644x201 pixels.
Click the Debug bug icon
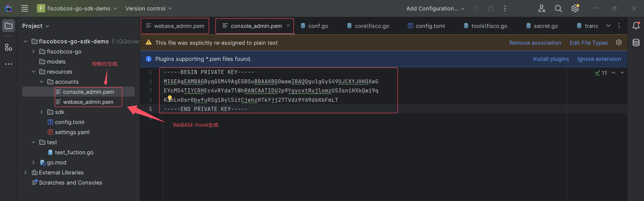[491, 8]
